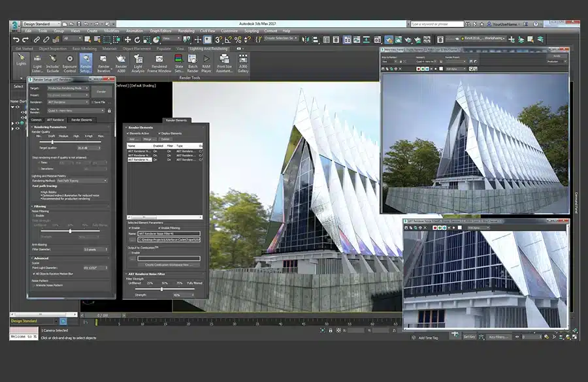This screenshot has width=588, height=382.
Task: Click the Save File icon in quick access bar
Action: [79, 24]
